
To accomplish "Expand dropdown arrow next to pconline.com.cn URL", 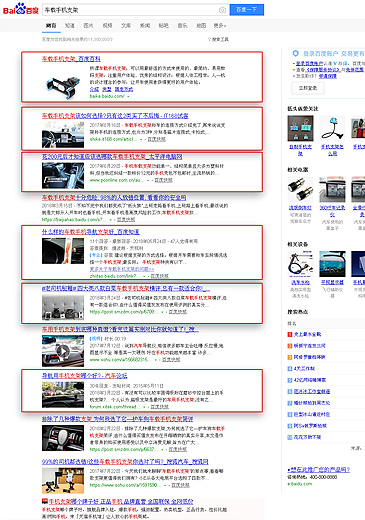I will tap(148, 180).
